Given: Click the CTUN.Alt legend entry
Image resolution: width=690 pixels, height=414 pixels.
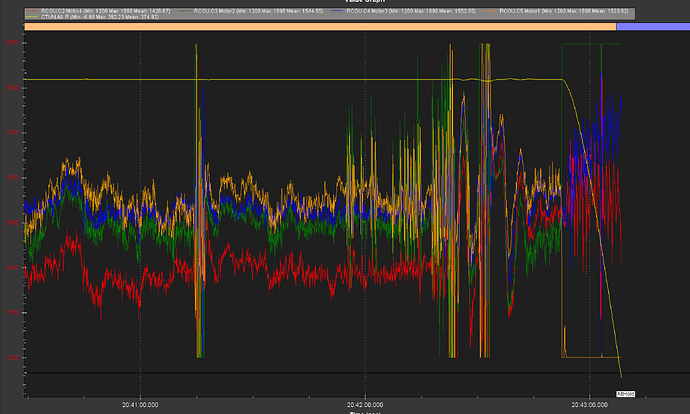Looking at the screenshot, I should pyautogui.click(x=92, y=16).
